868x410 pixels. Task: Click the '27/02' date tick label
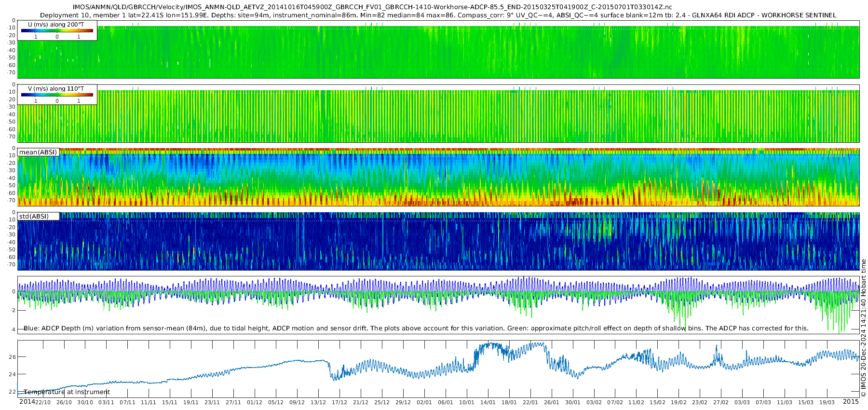pos(721,402)
